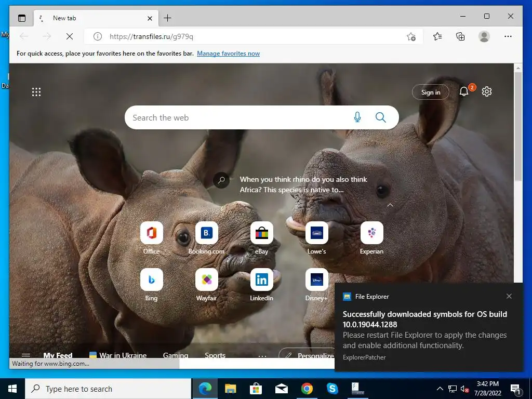Start voice search with microphone icon
This screenshot has width=532, height=399.
tap(357, 117)
